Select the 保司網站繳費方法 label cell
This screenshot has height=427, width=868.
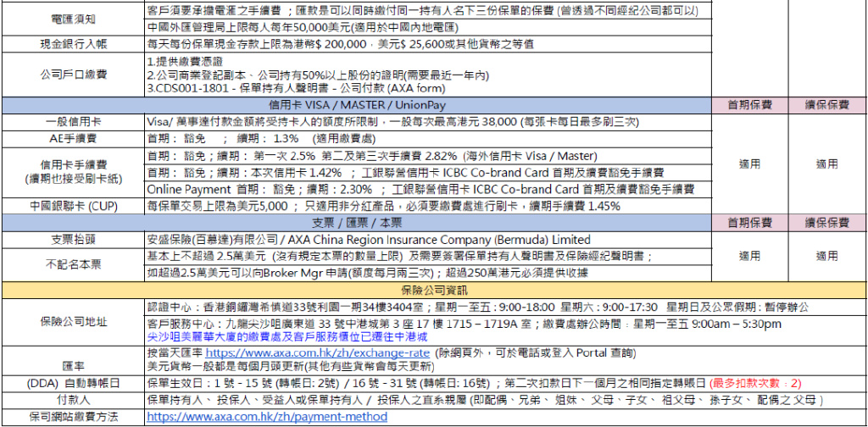pos(72,417)
